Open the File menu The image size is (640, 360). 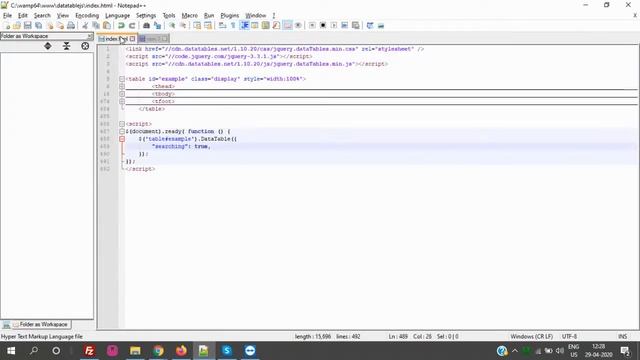7,16
